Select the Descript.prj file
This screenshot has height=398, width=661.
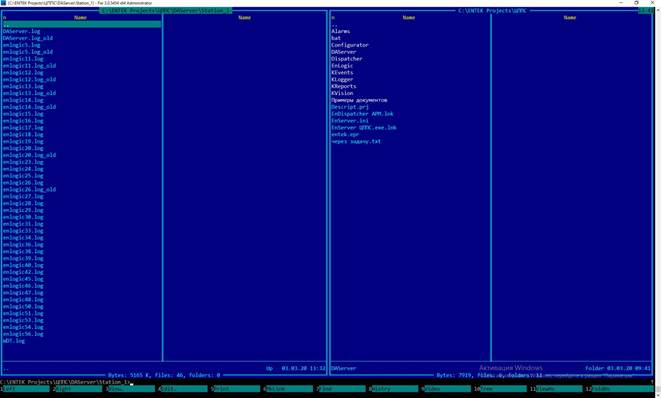[x=350, y=107]
